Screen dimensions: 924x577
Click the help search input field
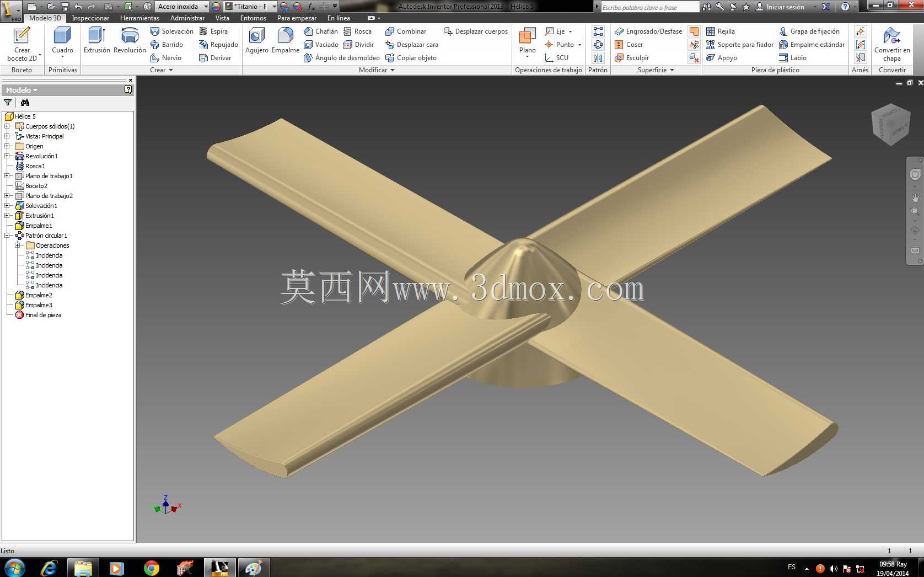(649, 7)
